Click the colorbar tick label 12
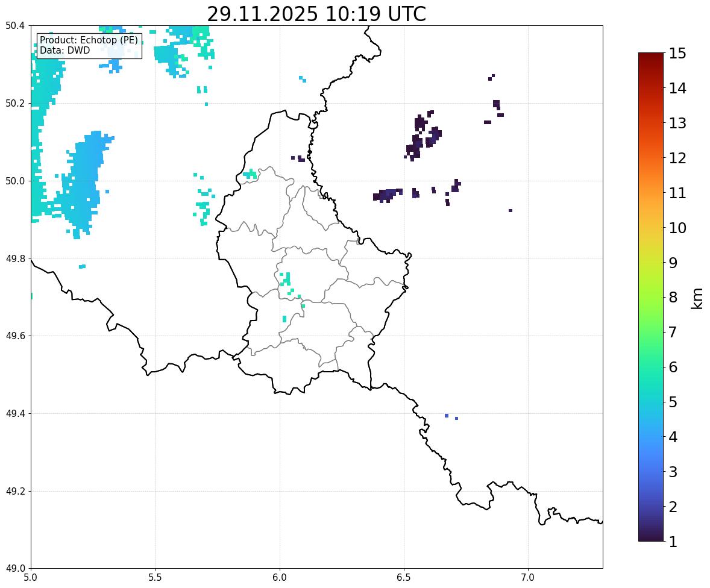The width and height of the screenshot is (710, 588). click(677, 158)
